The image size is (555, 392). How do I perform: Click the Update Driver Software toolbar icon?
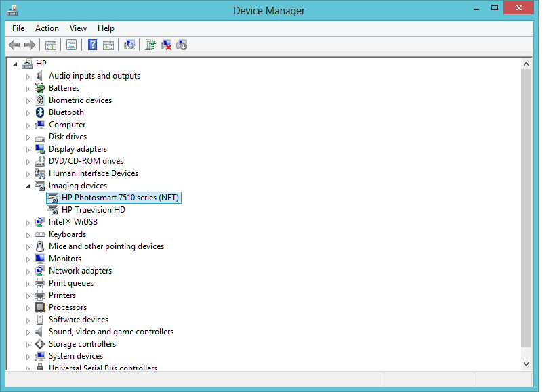(150, 45)
